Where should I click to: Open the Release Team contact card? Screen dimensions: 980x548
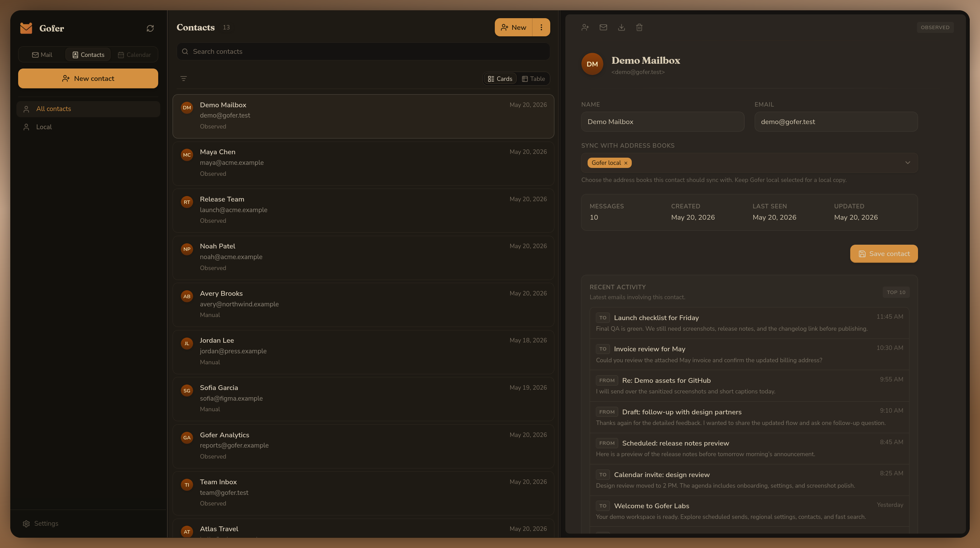363,210
